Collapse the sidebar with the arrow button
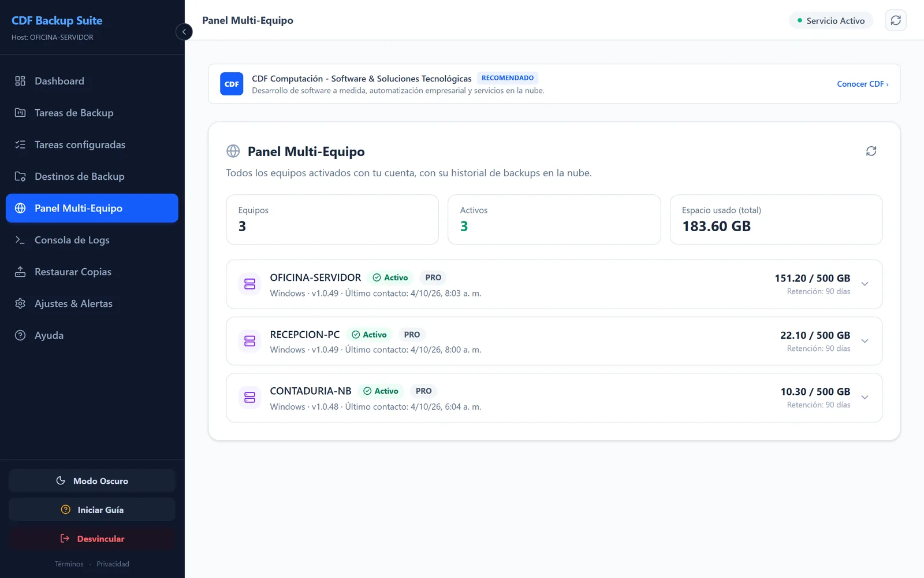924x578 pixels. point(184,32)
